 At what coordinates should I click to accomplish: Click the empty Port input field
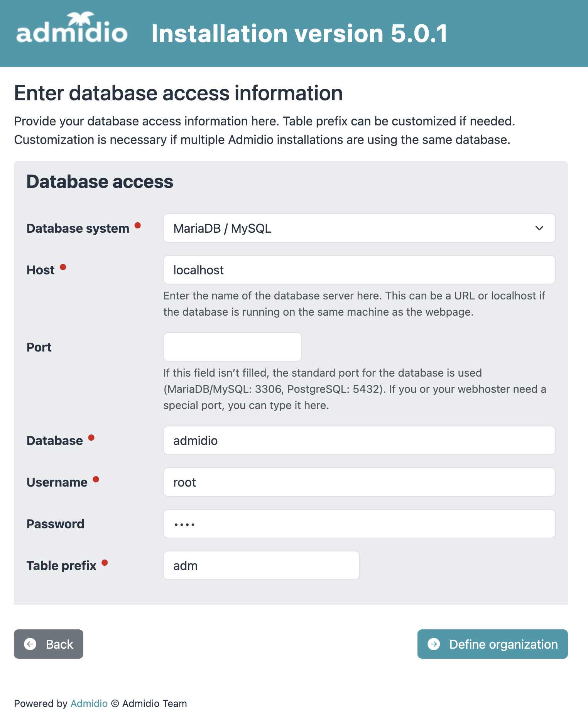tap(233, 347)
